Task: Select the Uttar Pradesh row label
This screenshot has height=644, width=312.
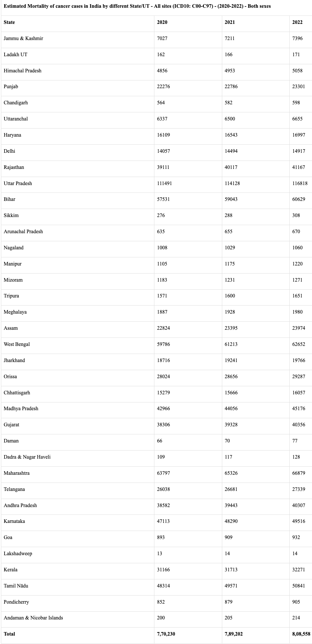Action: pos(18,183)
